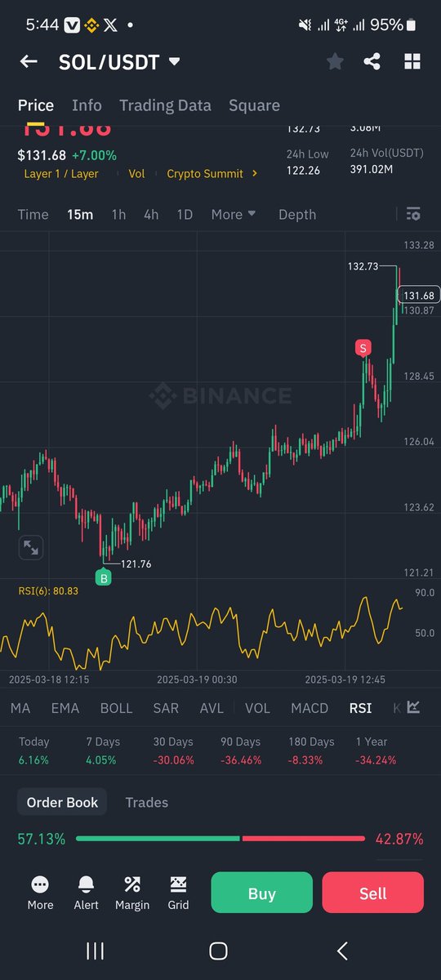Open the Vol tag link
Image resolution: width=441 pixels, height=980 pixels.
136,174
